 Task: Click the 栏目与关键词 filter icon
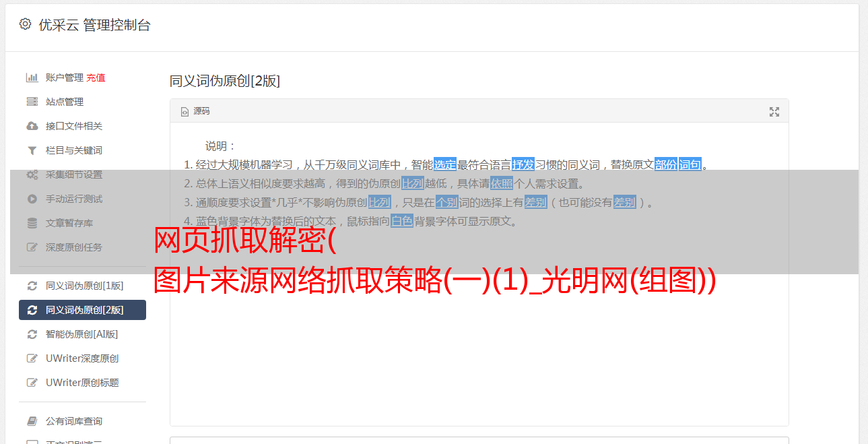pos(32,150)
